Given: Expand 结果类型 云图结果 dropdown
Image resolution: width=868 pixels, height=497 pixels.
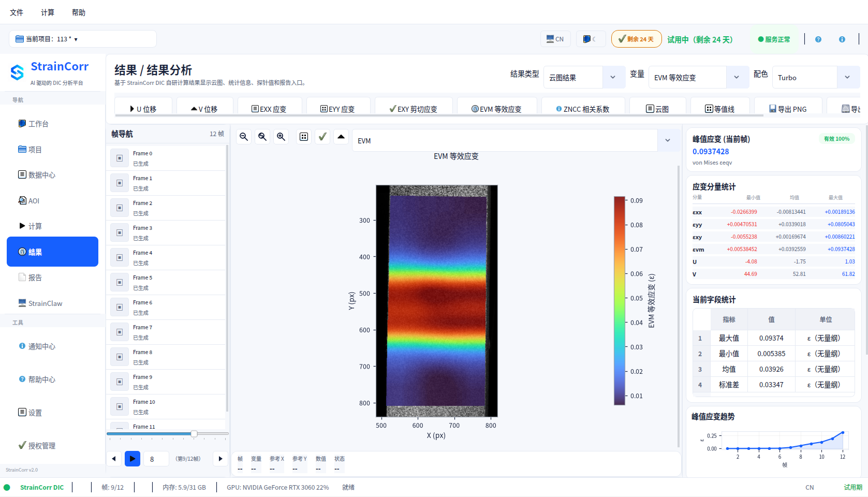Looking at the screenshot, I should (584, 77).
